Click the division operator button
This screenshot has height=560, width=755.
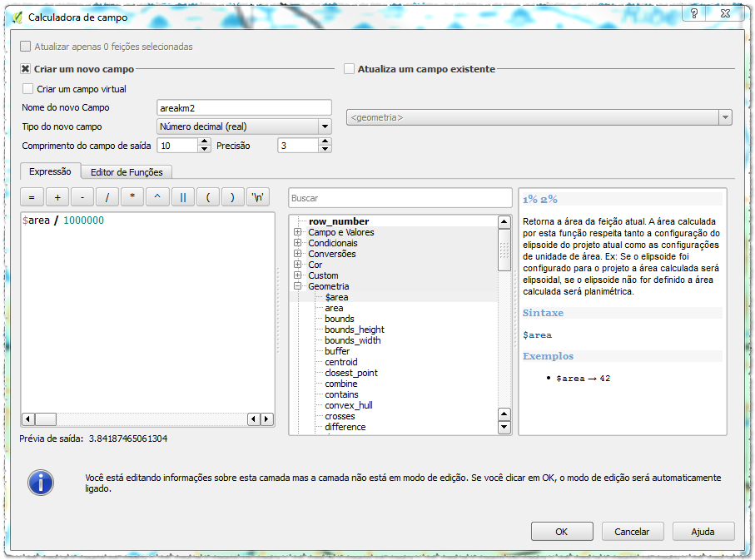(x=107, y=197)
